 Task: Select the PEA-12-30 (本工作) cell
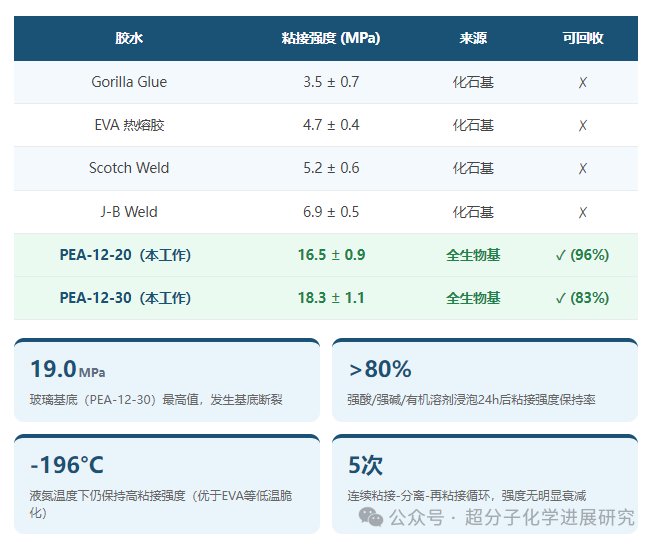125,298
